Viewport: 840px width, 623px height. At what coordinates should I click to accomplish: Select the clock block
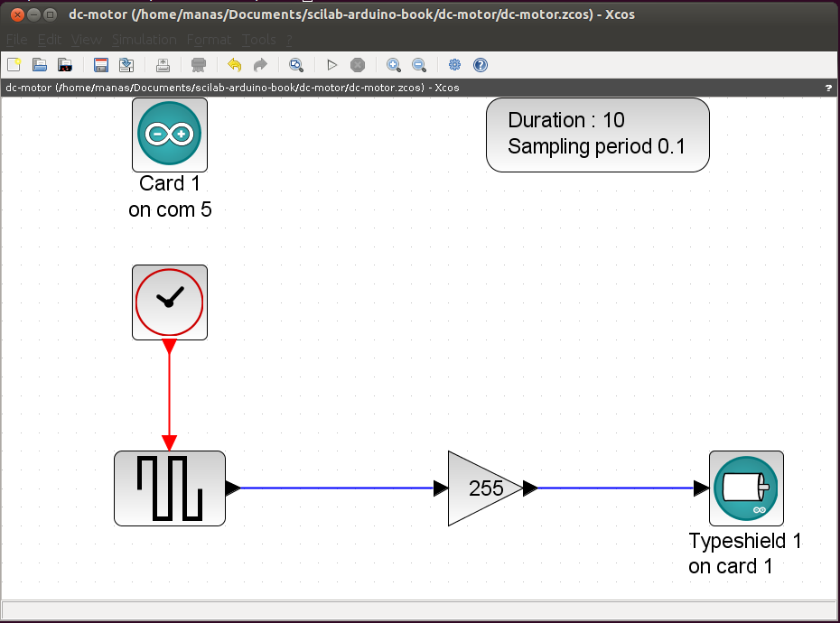pyautogui.click(x=169, y=302)
